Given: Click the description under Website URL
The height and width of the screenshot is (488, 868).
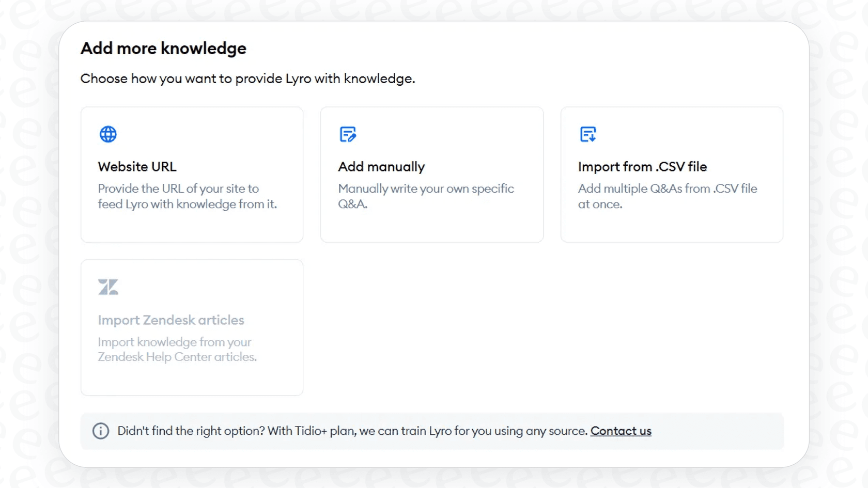Looking at the screenshot, I should coord(188,196).
